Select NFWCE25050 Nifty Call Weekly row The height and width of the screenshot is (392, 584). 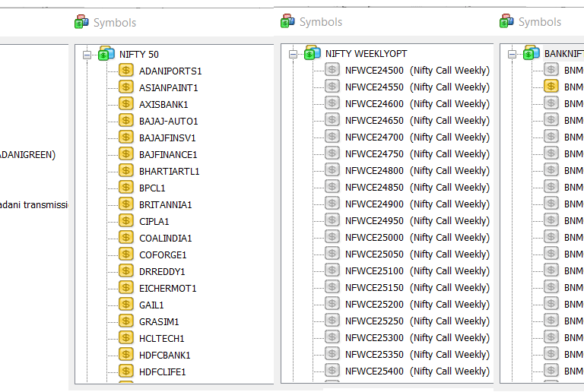(417, 254)
